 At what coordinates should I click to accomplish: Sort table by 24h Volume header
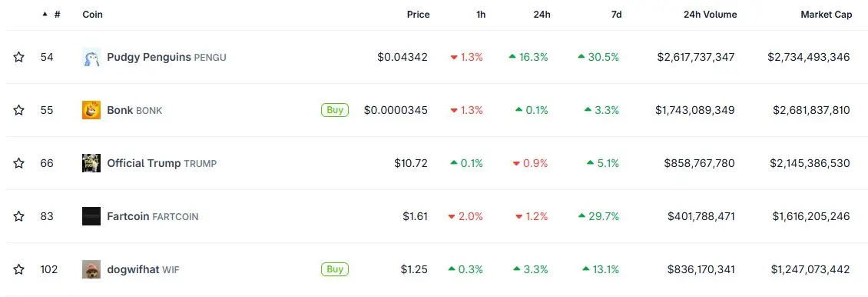[711, 15]
